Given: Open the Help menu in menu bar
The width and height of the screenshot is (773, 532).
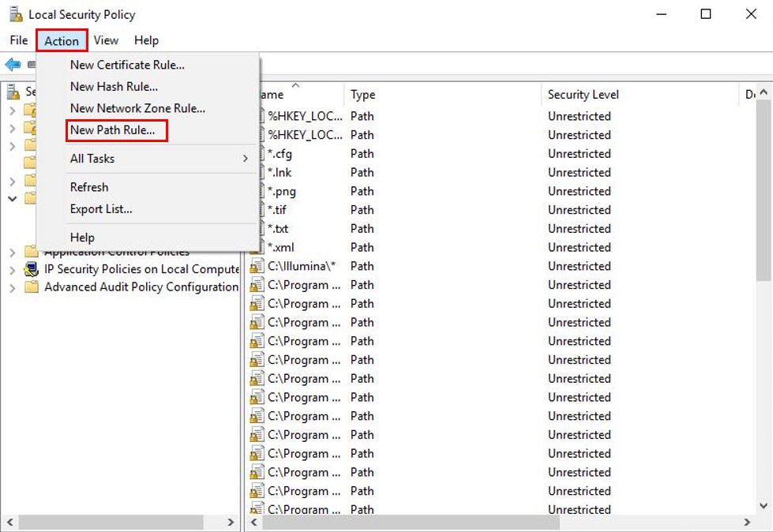Looking at the screenshot, I should (x=146, y=40).
